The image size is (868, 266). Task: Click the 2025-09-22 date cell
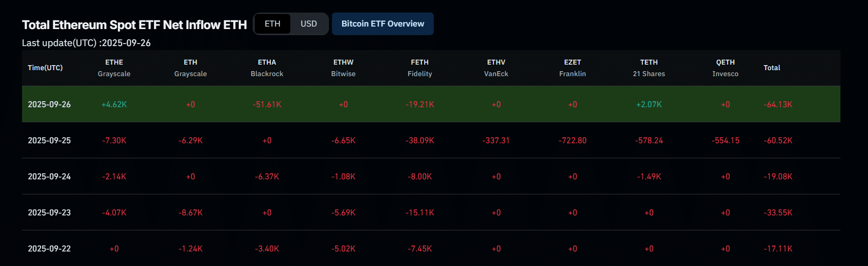49,248
